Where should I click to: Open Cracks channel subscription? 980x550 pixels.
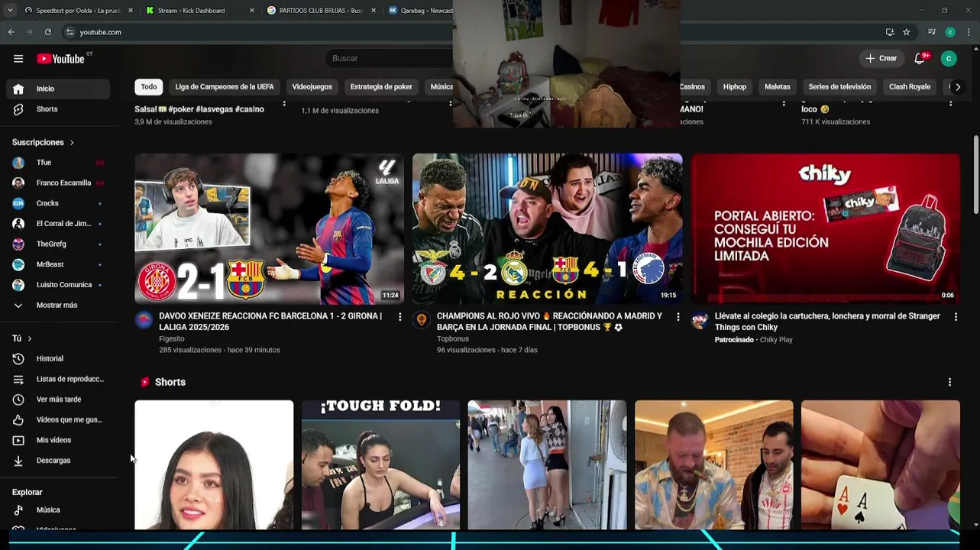[x=58, y=203]
